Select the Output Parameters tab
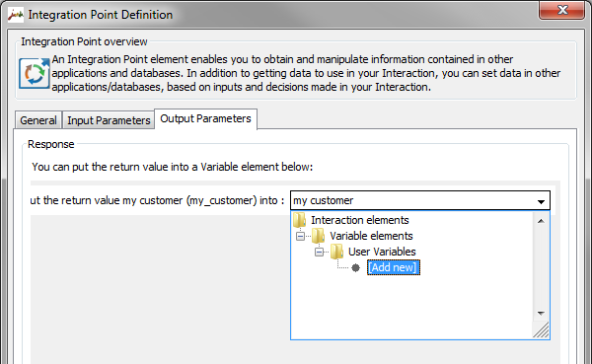592x364 pixels. (206, 119)
